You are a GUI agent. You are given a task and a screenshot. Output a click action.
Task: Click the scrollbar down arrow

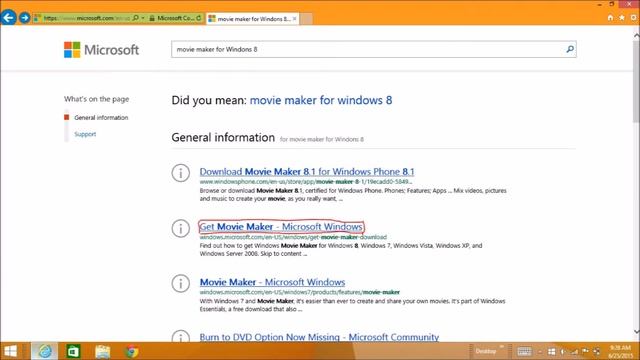[x=636, y=331]
